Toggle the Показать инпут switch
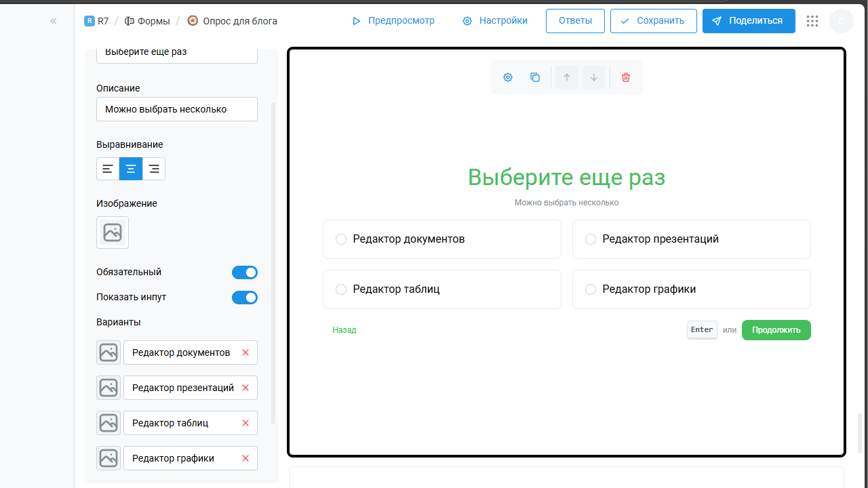The height and width of the screenshot is (488, 868). tap(245, 298)
